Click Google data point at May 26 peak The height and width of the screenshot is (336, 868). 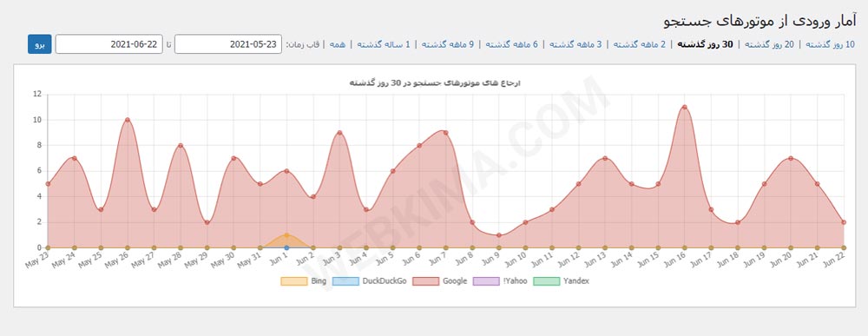(x=128, y=120)
